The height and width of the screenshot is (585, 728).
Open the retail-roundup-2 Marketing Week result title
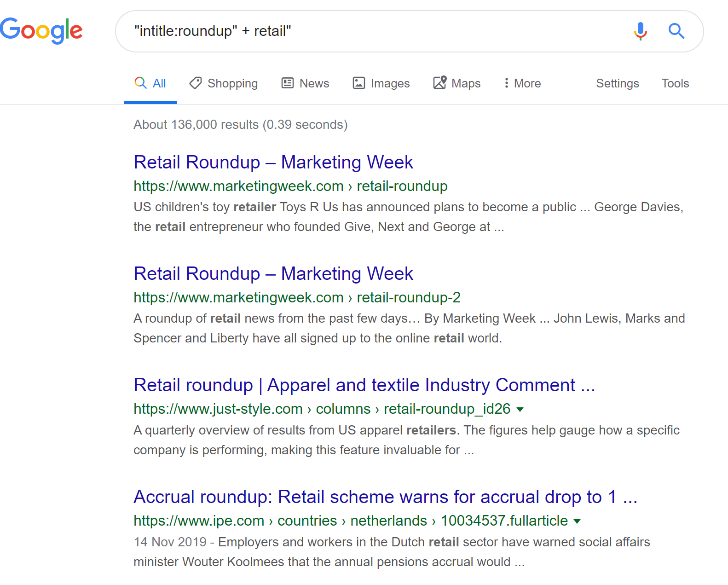coord(273,274)
